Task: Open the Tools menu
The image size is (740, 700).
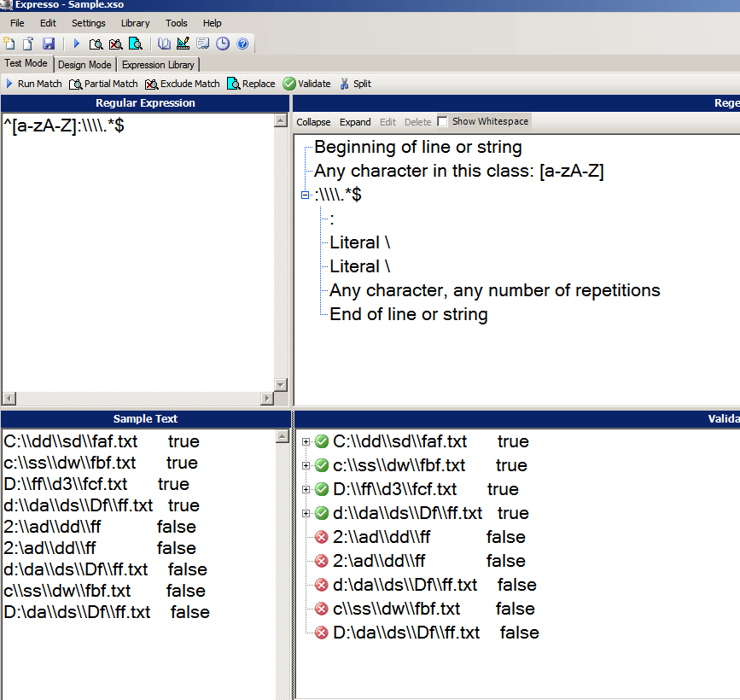Action: click(176, 23)
